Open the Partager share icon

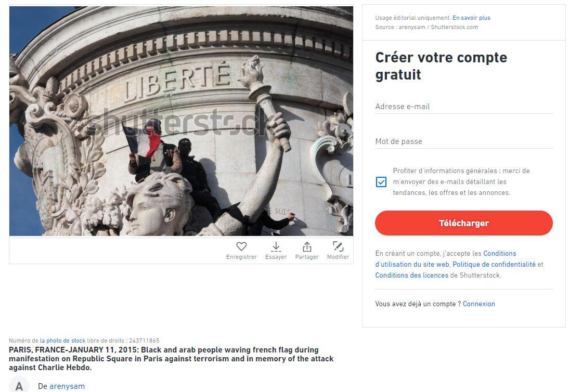[307, 246]
